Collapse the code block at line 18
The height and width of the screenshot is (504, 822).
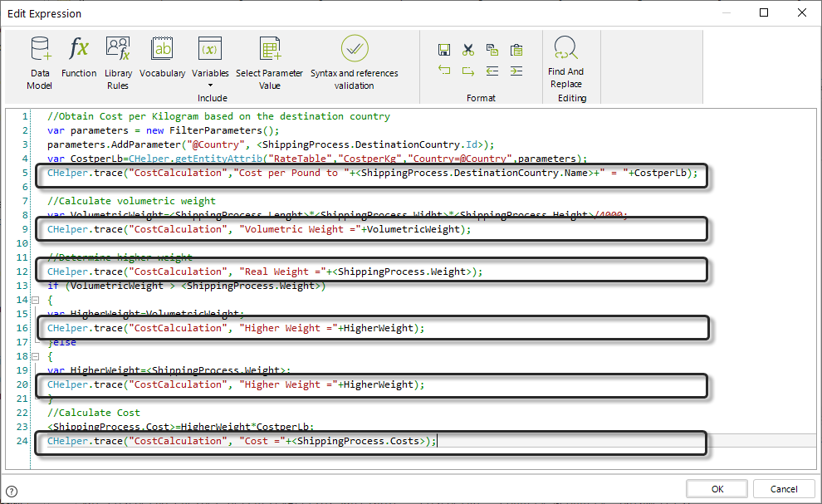pyautogui.click(x=36, y=357)
